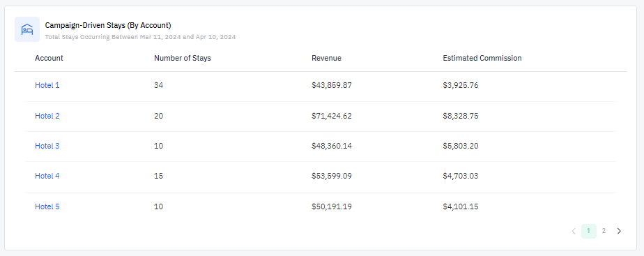
Task: Click revenue value $43,859.87
Action: coord(332,86)
